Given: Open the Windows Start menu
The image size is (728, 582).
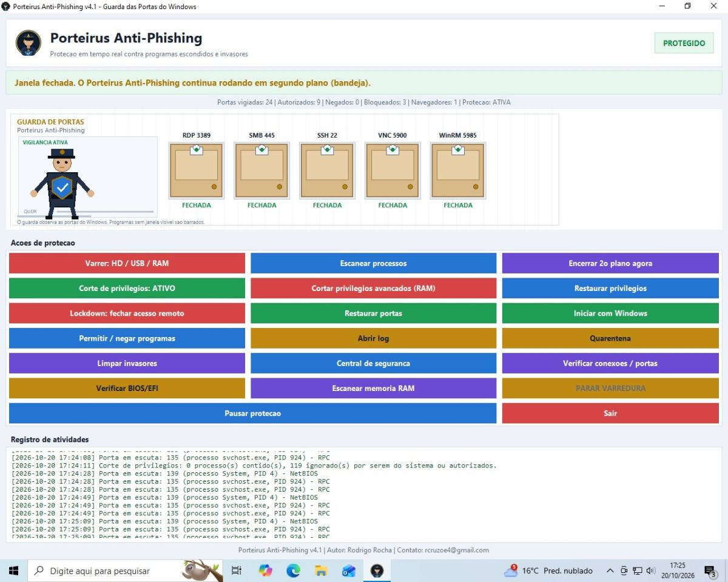Looking at the screenshot, I should pyautogui.click(x=13, y=570).
